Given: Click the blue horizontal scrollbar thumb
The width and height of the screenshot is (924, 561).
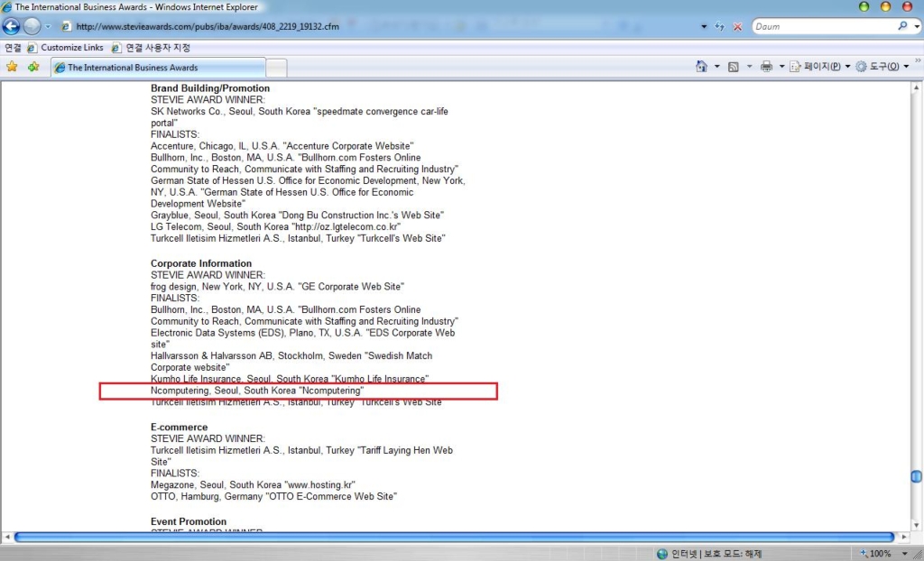Looking at the screenshot, I should pyautogui.click(x=454, y=538).
